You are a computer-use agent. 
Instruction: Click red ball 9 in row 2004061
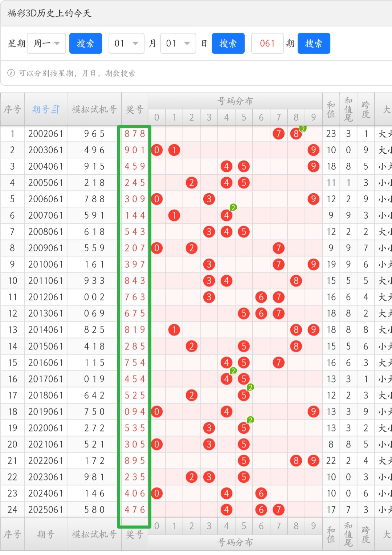pos(313,166)
